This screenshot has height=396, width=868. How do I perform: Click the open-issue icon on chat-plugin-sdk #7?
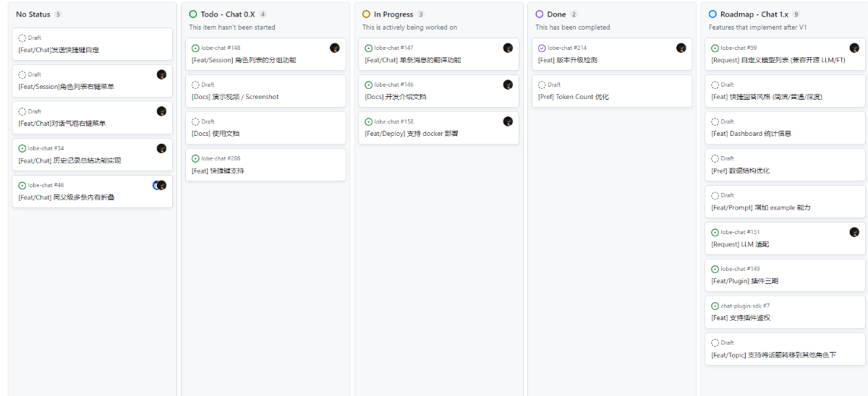(x=715, y=306)
